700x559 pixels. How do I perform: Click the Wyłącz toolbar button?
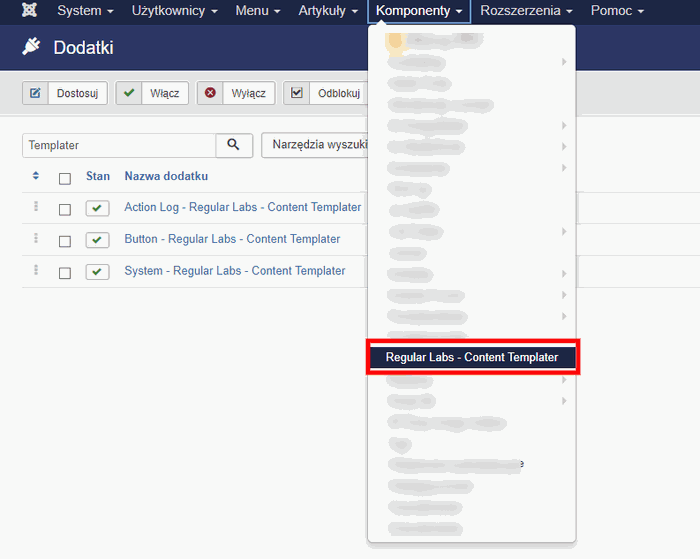tap(236, 93)
